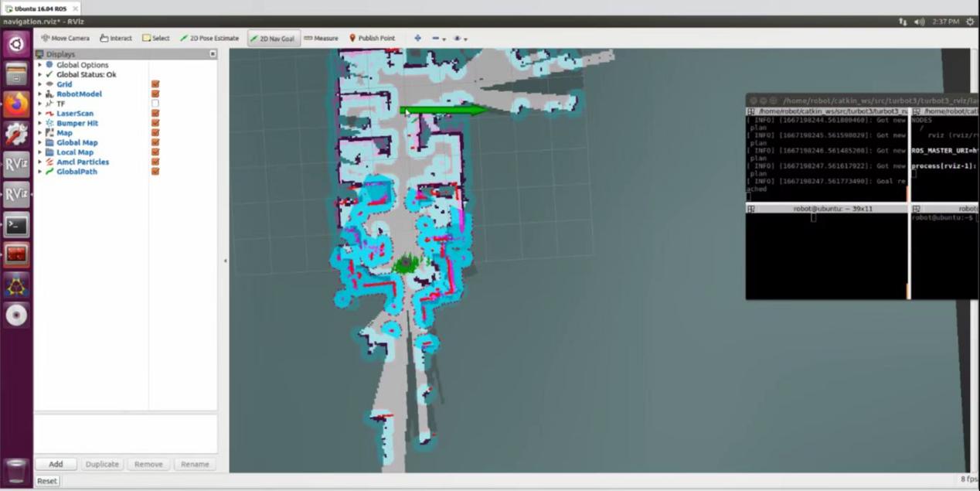Open Firefox from the Ubuntu launcher

pos(16,102)
